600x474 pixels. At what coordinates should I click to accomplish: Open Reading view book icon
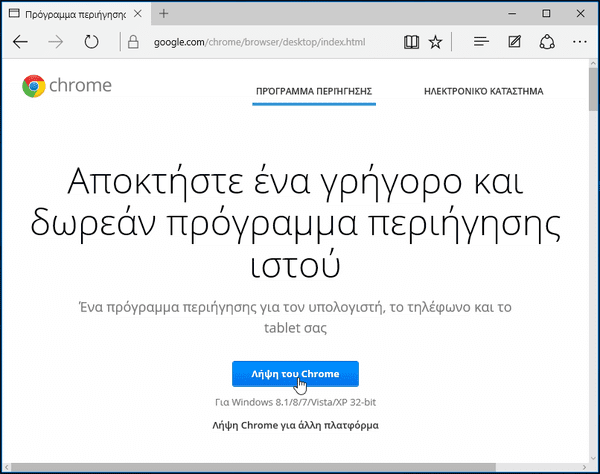(x=411, y=42)
